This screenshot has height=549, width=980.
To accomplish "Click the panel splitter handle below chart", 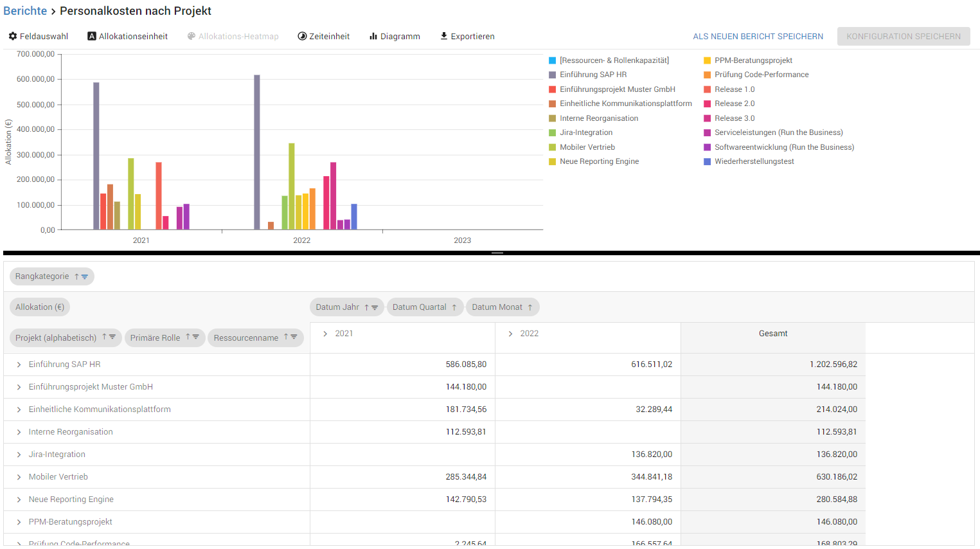I will [x=497, y=253].
